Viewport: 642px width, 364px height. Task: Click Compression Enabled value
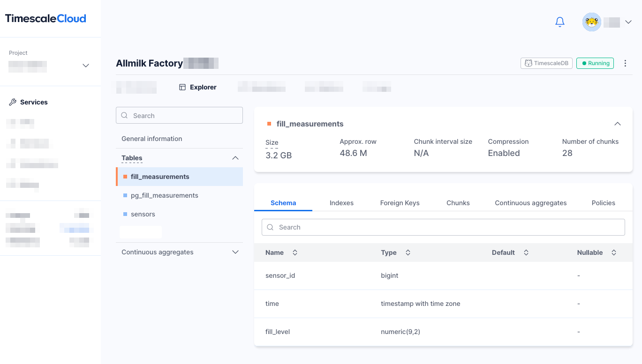(x=504, y=153)
